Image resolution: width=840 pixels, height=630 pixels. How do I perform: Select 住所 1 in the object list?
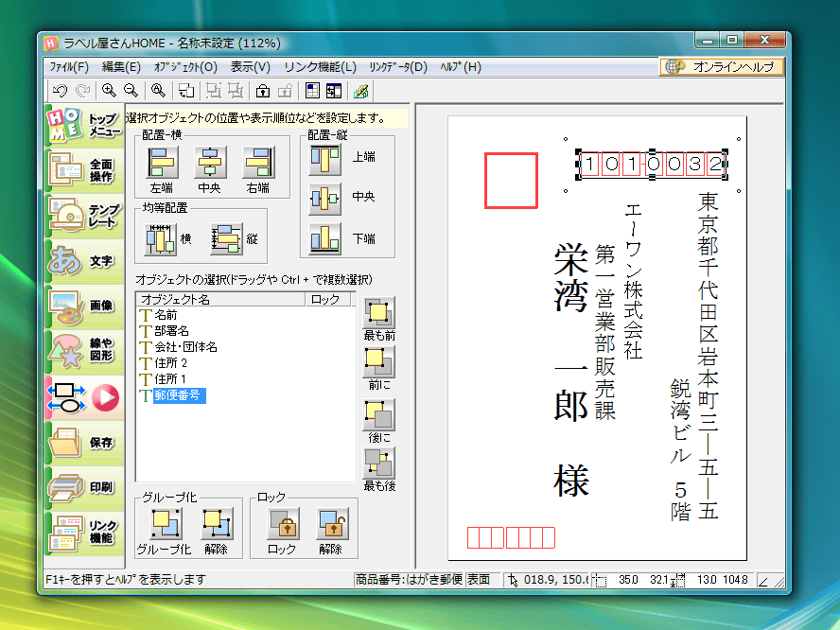coord(170,379)
